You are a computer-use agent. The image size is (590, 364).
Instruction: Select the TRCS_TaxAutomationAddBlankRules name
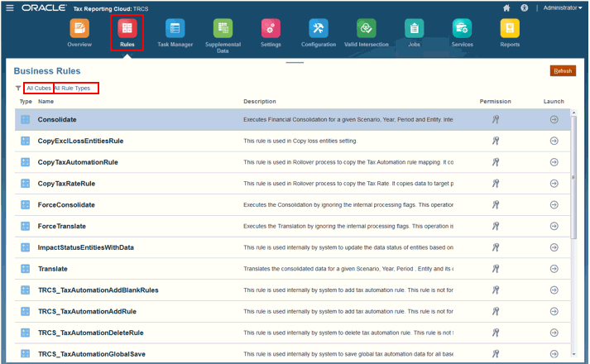coord(98,290)
